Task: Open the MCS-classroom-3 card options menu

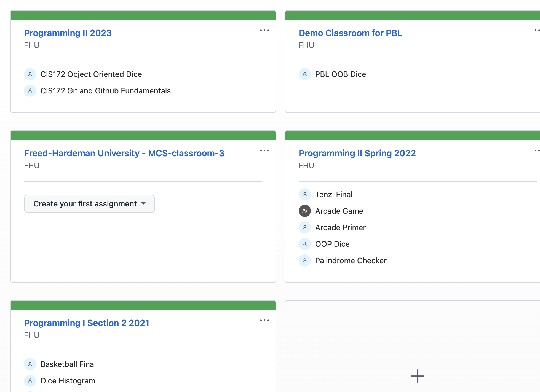Action: 264,150
